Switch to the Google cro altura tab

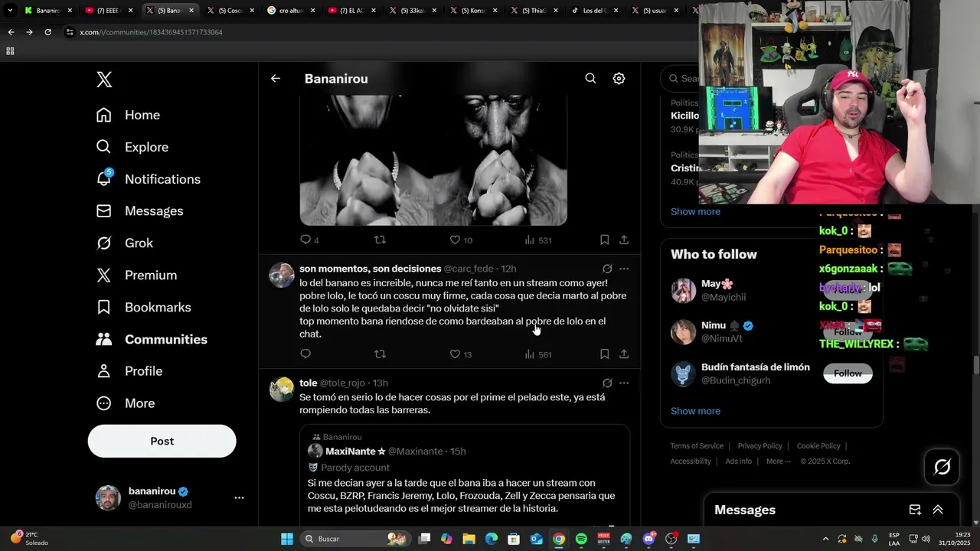[x=289, y=11]
